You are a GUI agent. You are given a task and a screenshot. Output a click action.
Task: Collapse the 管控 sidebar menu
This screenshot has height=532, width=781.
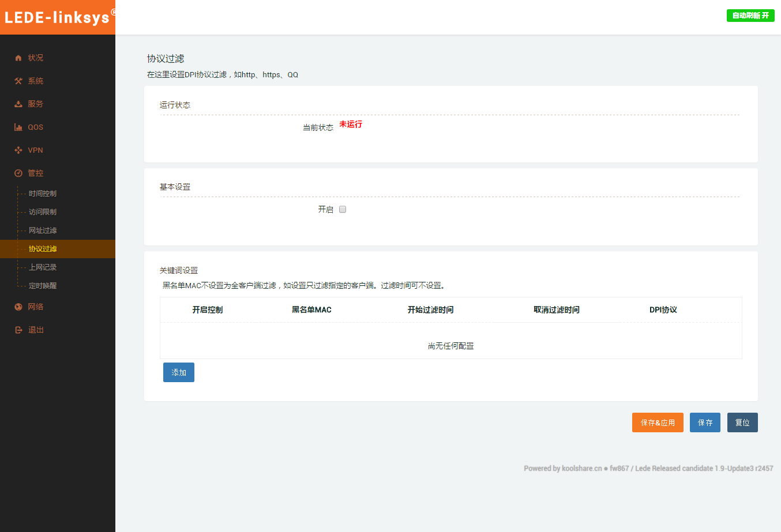[x=36, y=173]
